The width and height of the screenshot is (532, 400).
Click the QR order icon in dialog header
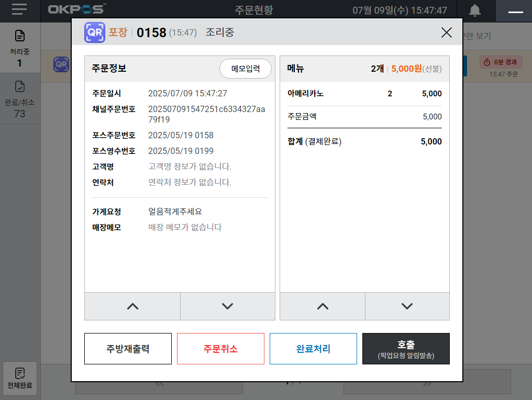[x=95, y=32]
